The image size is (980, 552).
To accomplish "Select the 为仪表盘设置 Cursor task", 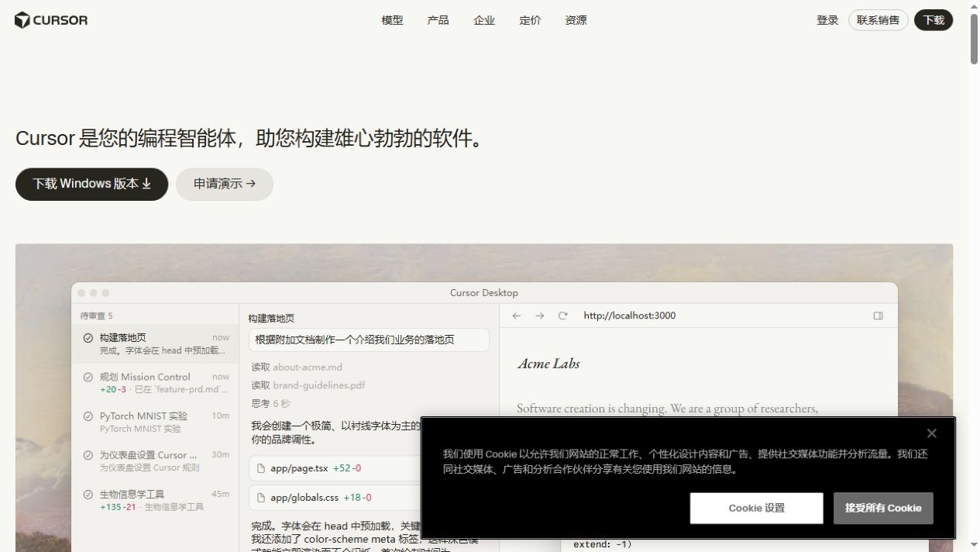I will 155,461.
